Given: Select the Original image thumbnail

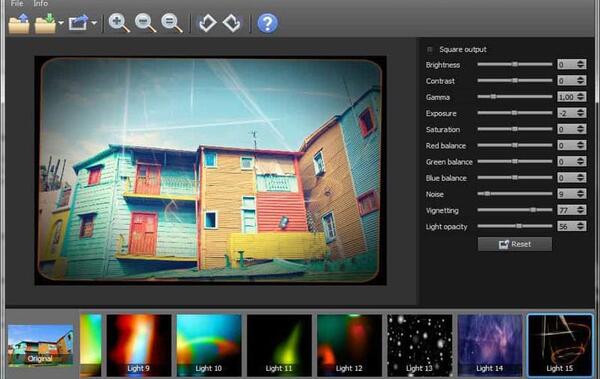Looking at the screenshot, I should coord(41,345).
